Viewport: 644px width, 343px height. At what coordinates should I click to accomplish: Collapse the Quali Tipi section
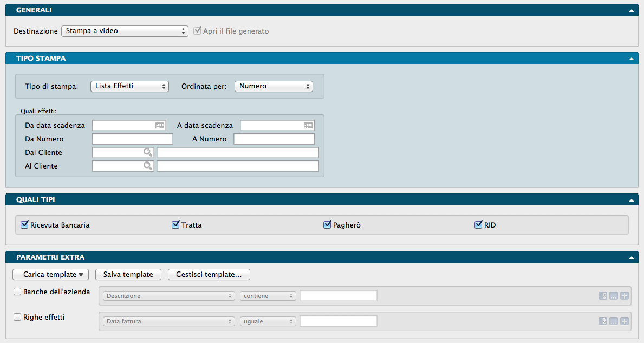[x=630, y=200]
